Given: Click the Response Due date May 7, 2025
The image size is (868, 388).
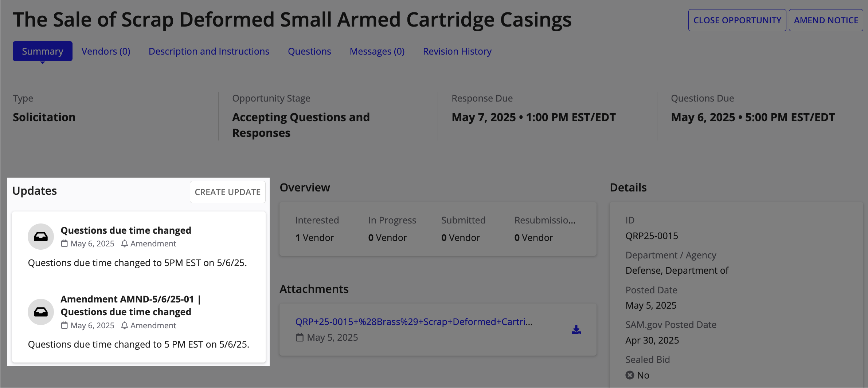Looking at the screenshot, I should click(534, 117).
